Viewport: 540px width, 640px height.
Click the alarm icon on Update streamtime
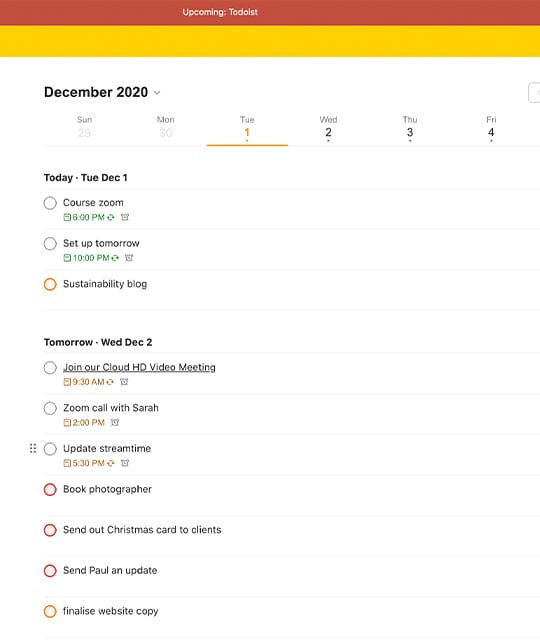pos(125,463)
